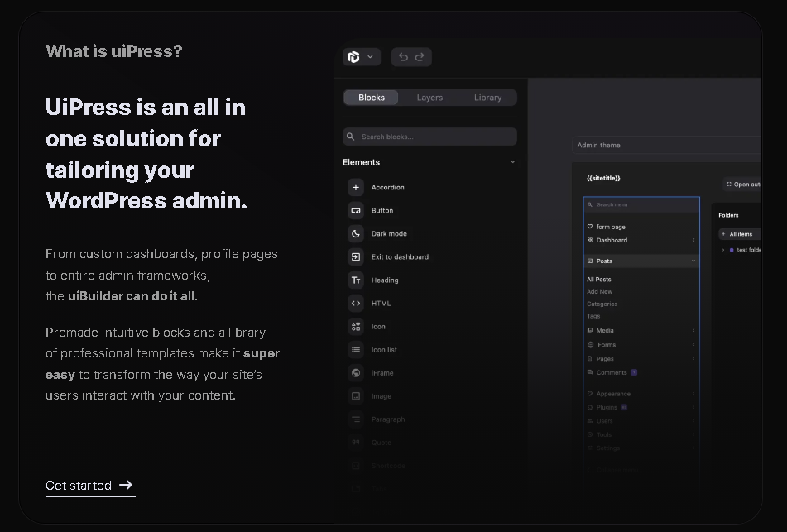Click the Search menu field in preview
This screenshot has width=787, height=532.
tap(641, 204)
